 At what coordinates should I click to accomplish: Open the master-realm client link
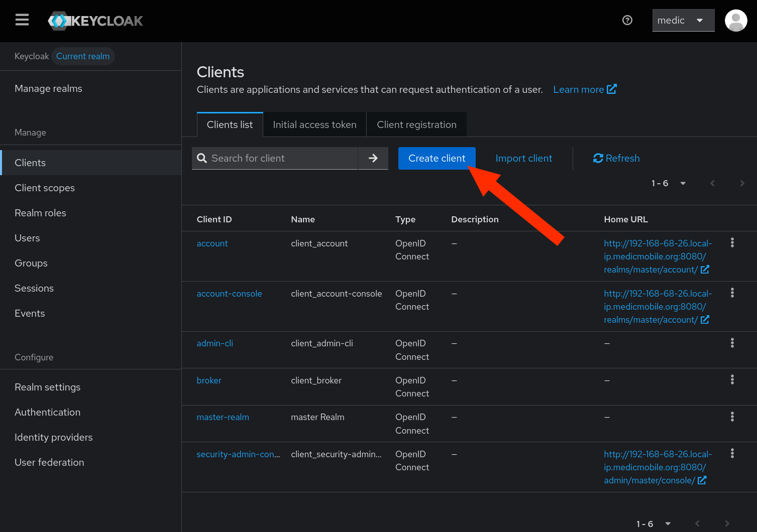(223, 417)
